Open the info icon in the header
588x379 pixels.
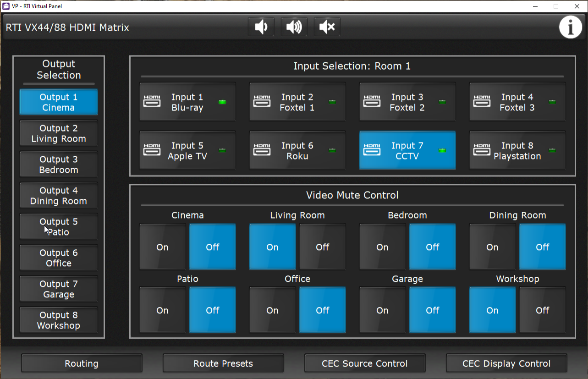coord(571,27)
